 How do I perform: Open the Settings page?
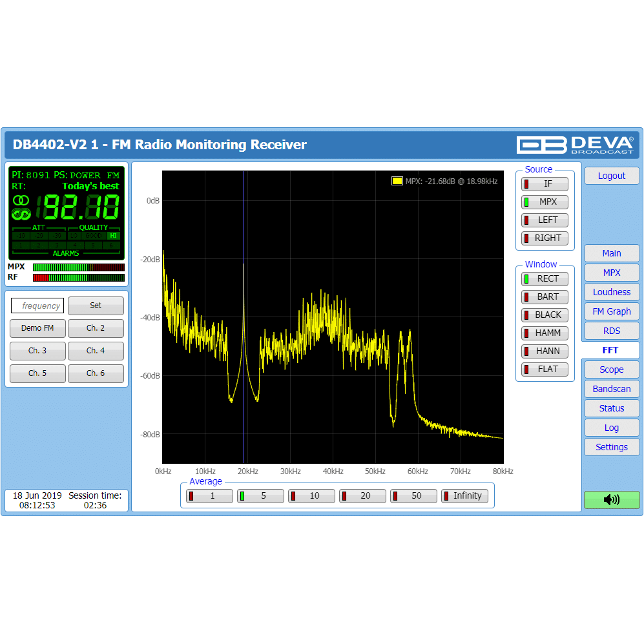pyautogui.click(x=611, y=447)
